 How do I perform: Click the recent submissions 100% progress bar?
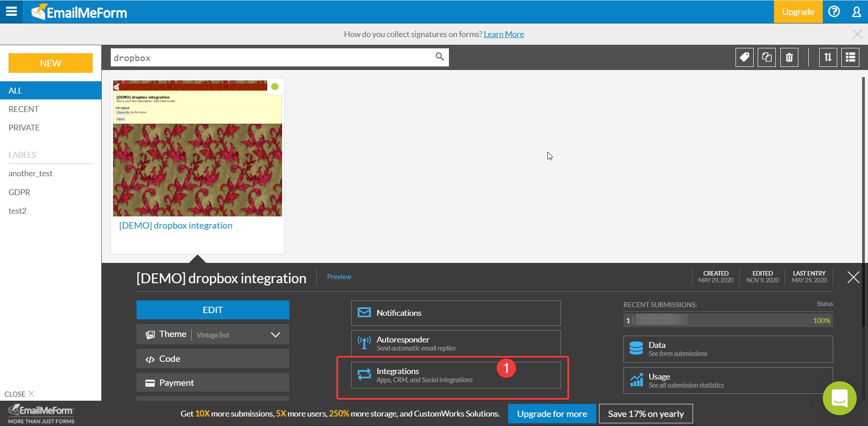coord(728,320)
